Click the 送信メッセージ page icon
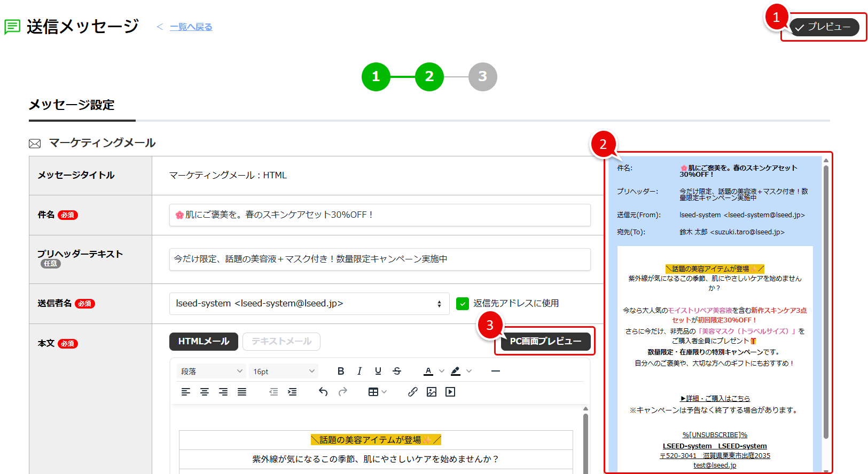The image size is (868, 474). click(12, 27)
